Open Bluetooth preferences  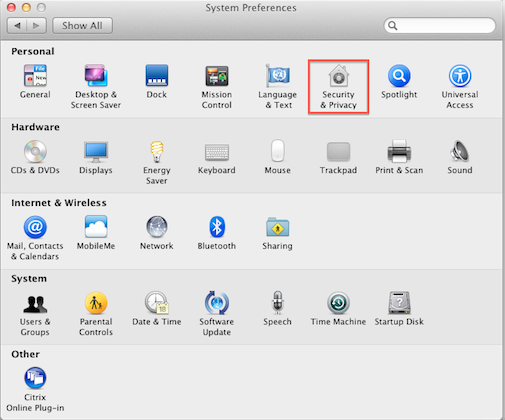point(217,233)
